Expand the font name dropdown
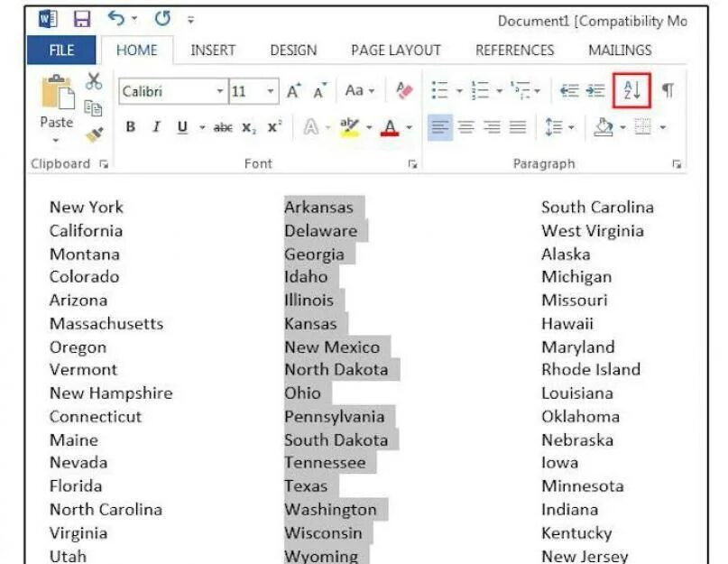Screen dimensions: 728x564 click(220, 91)
